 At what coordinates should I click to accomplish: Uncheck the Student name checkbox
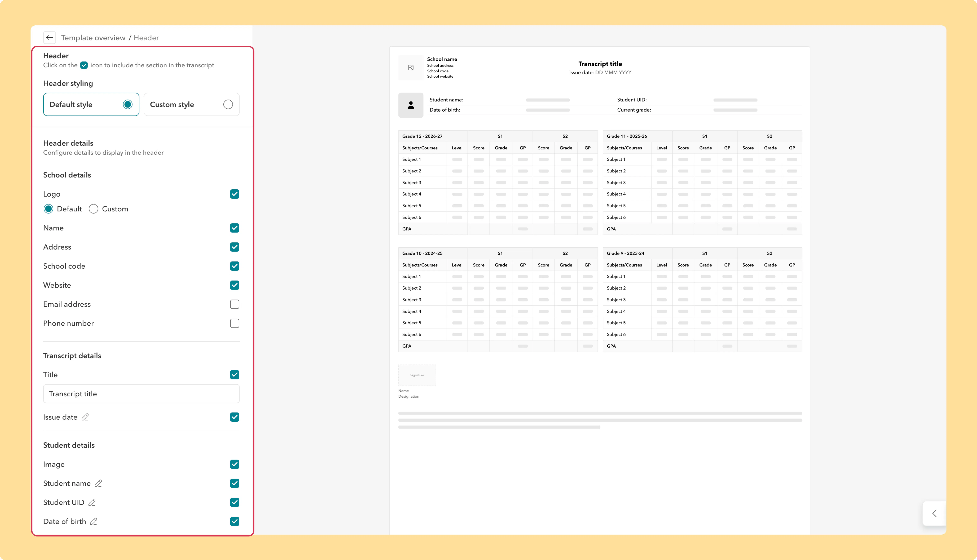pyautogui.click(x=235, y=483)
